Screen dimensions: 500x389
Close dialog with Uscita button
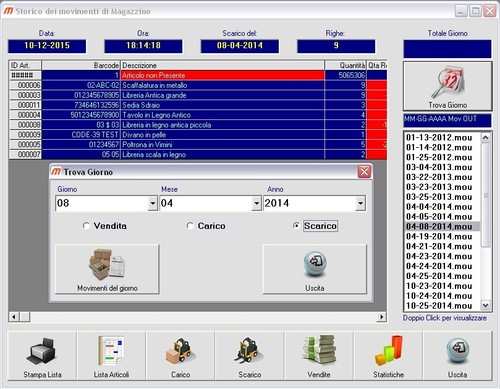(315, 269)
